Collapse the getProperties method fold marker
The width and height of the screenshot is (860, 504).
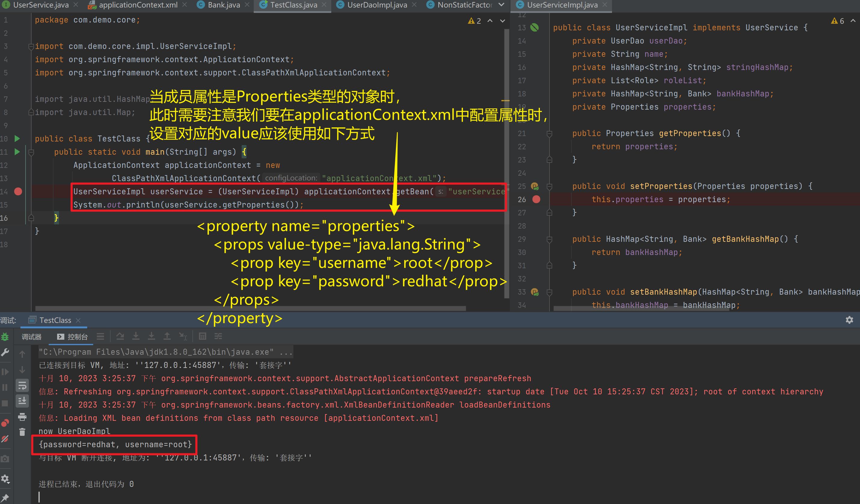[x=549, y=134]
